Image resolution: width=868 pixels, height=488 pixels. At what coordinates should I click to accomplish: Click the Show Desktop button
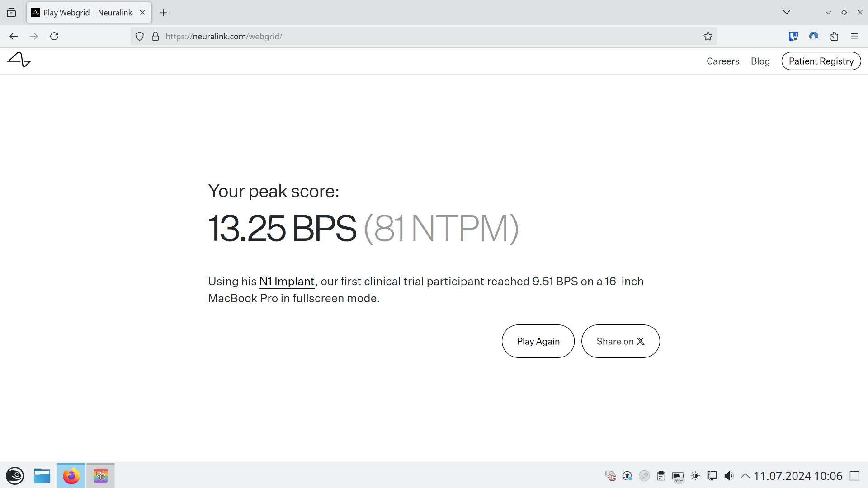tap(854, 476)
